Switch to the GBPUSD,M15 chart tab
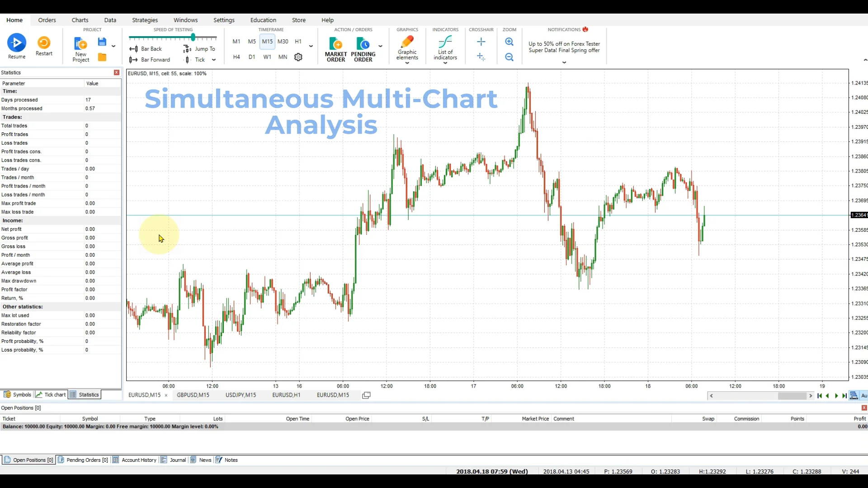This screenshot has height=488, width=868. click(x=193, y=394)
